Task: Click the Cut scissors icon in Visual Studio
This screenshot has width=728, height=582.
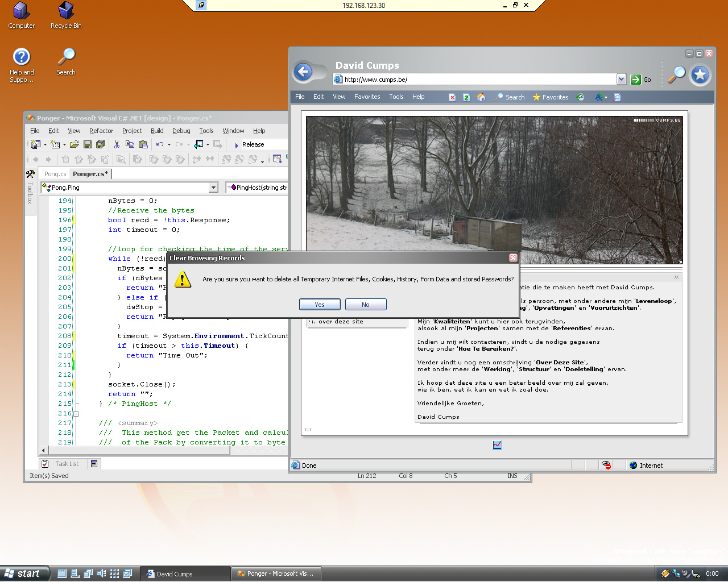Action: [x=117, y=144]
